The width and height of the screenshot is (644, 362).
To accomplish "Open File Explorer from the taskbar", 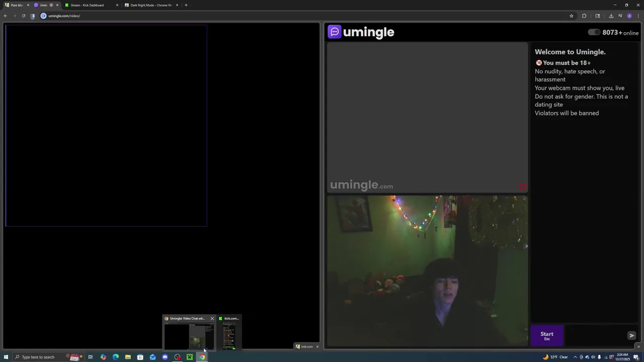I will [x=128, y=357].
